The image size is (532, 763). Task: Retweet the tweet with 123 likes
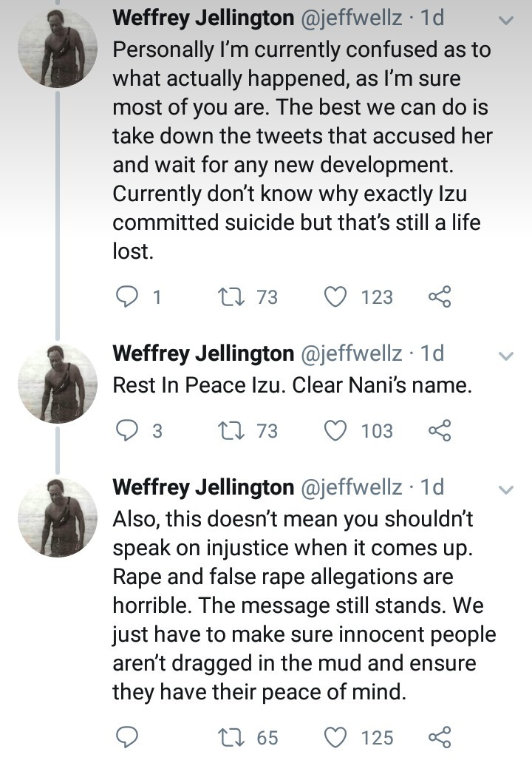(x=222, y=297)
